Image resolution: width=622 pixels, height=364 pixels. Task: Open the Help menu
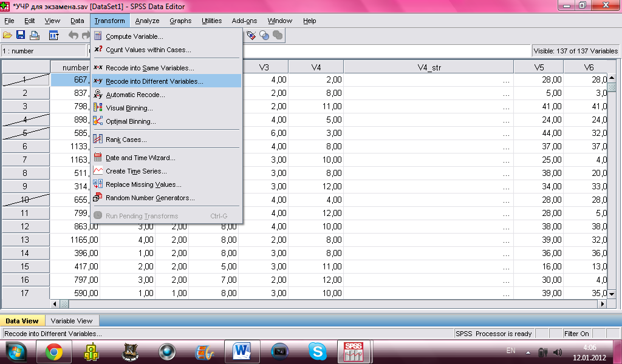309,21
